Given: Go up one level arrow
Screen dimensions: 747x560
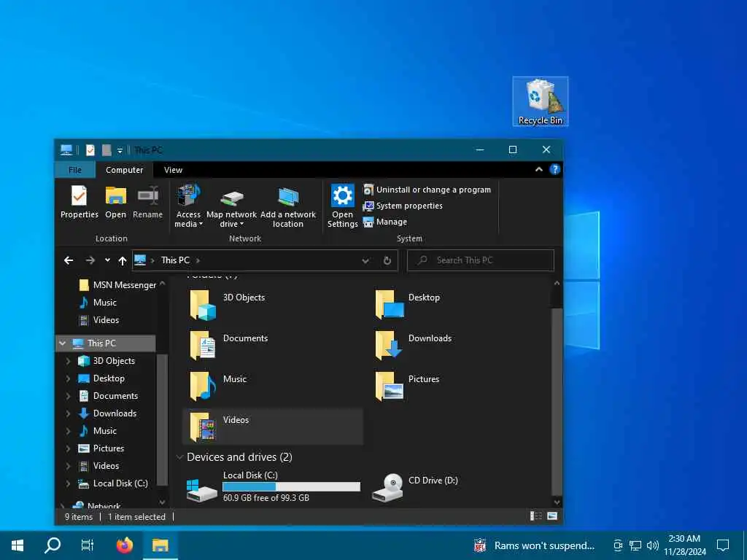Looking at the screenshot, I should pyautogui.click(x=123, y=260).
